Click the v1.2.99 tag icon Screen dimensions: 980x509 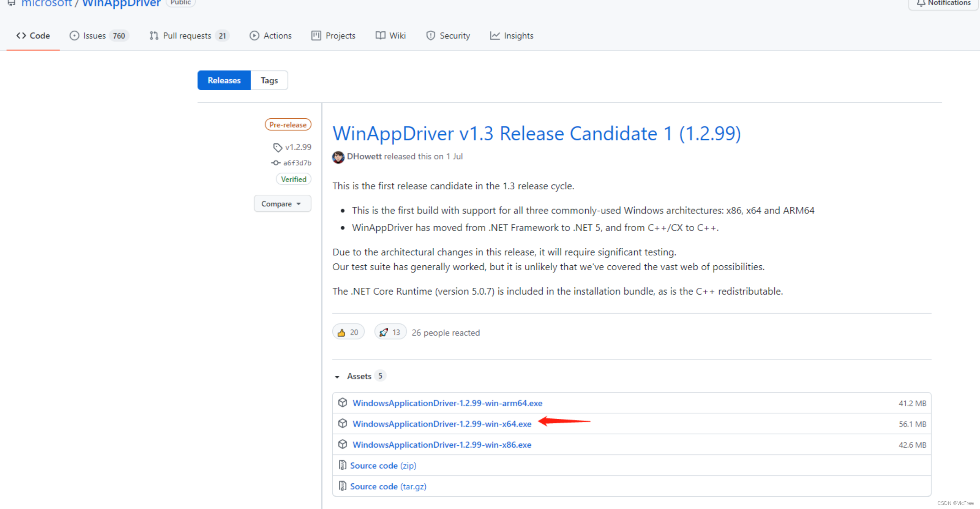(278, 147)
